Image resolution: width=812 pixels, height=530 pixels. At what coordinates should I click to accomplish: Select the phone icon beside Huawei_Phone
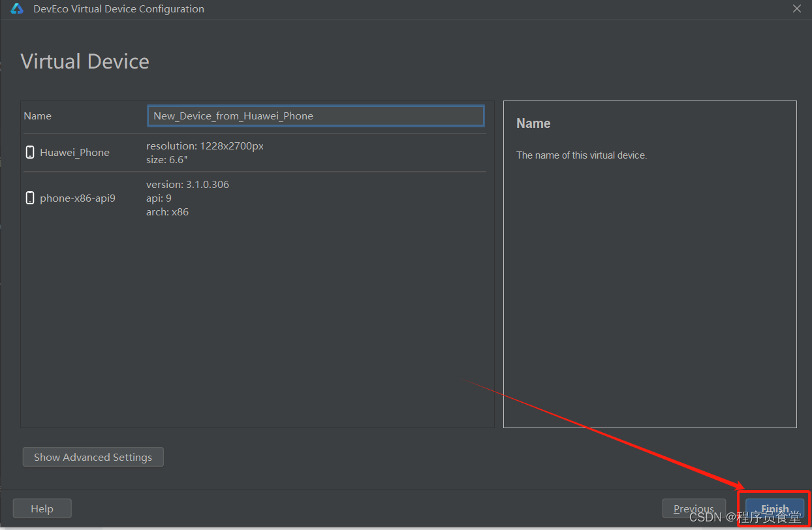[x=29, y=152]
